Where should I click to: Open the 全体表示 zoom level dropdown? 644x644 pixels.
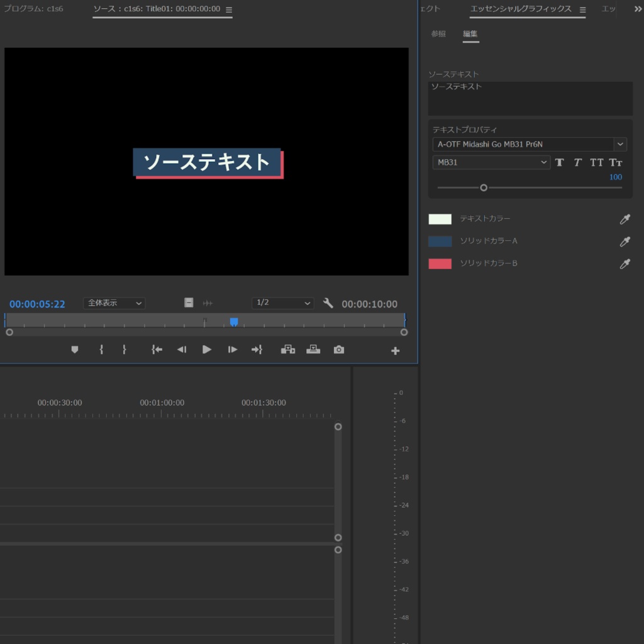tap(114, 303)
